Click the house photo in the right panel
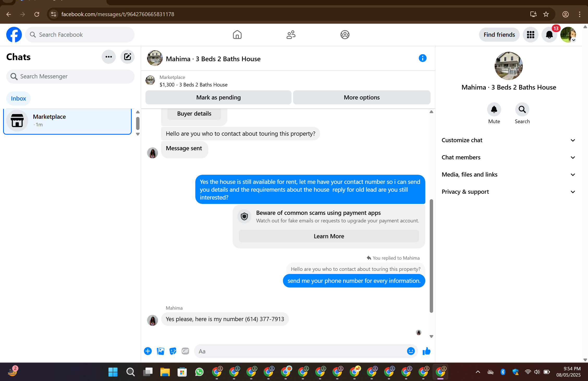588x381 pixels. click(508, 66)
